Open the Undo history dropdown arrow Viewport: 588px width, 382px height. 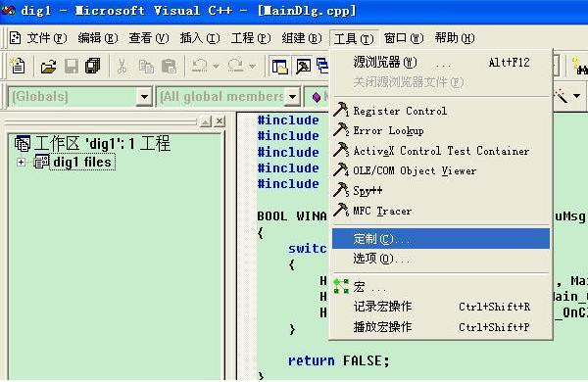tap(216, 67)
